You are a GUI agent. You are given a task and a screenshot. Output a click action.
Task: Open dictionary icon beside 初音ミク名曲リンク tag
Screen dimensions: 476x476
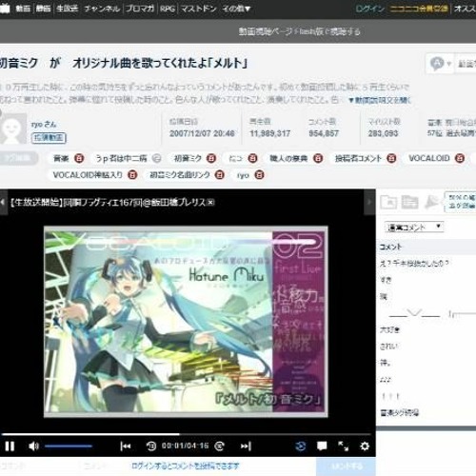coord(219,175)
